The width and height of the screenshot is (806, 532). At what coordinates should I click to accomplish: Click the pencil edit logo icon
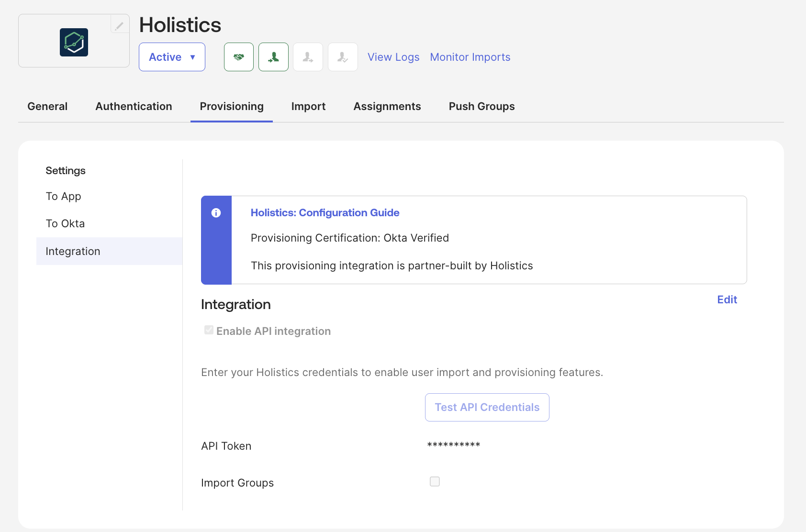pos(120,25)
